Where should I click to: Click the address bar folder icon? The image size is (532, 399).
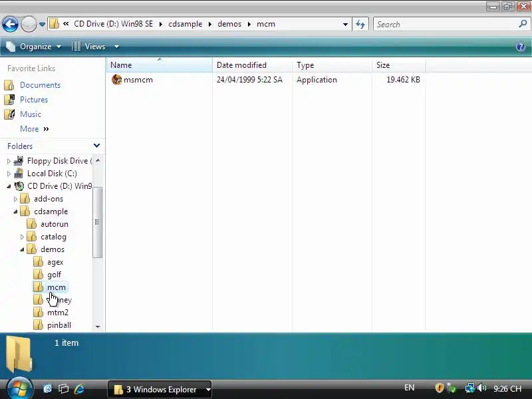(55, 24)
